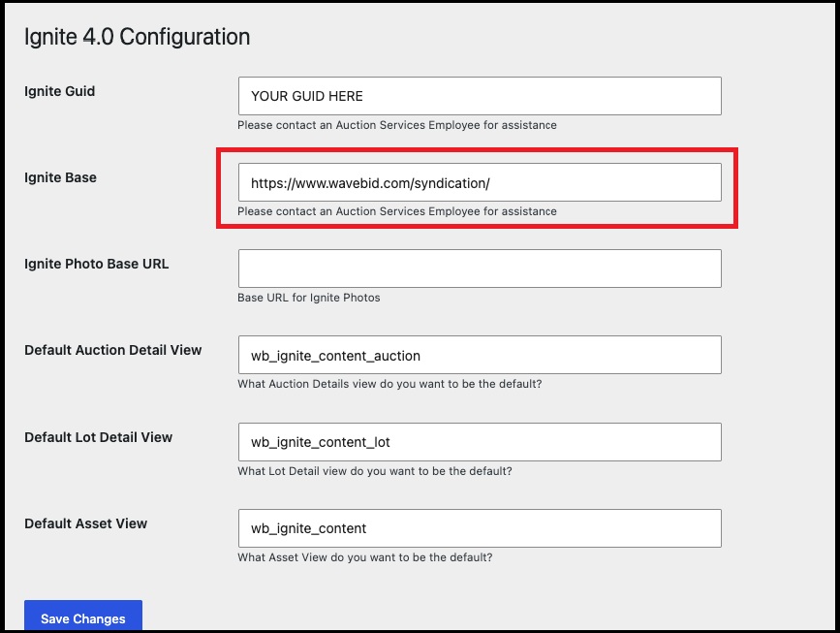Click the Default Auction Detail View label
The width and height of the screenshot is (840, 633).
click(113, 350)
